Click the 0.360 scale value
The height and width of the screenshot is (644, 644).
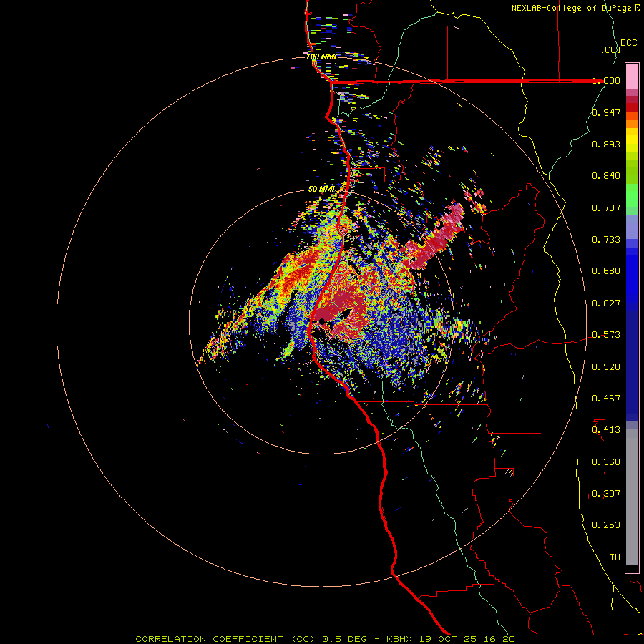tap(606, 462)
